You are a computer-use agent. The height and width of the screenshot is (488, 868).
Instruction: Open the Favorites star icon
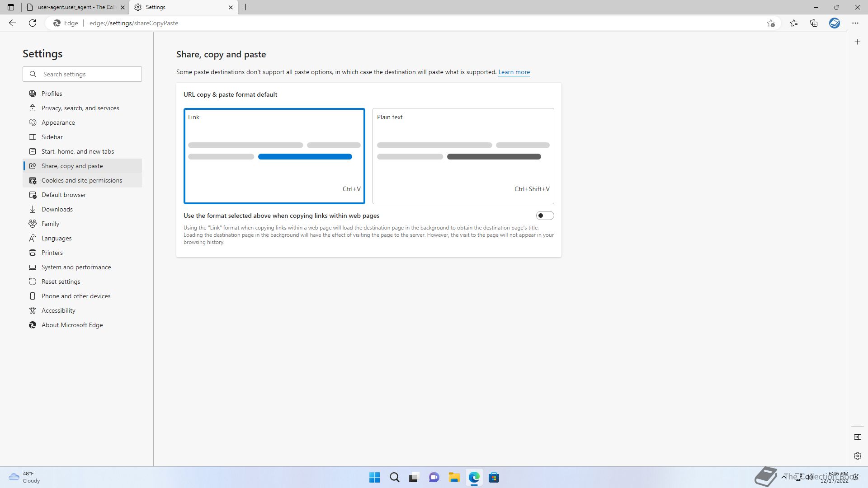pos(794,23)
